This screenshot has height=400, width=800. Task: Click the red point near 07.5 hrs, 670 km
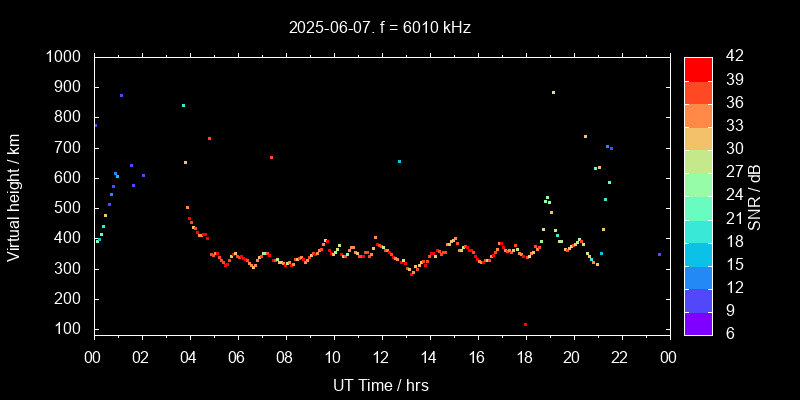pyautogui.click(x=271, y=157)
